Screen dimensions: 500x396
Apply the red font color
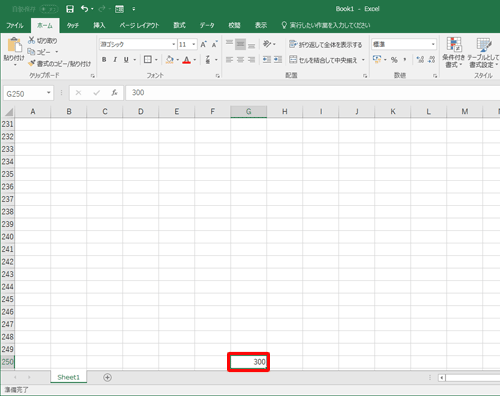pyautogui.click(x=187, y=60)
